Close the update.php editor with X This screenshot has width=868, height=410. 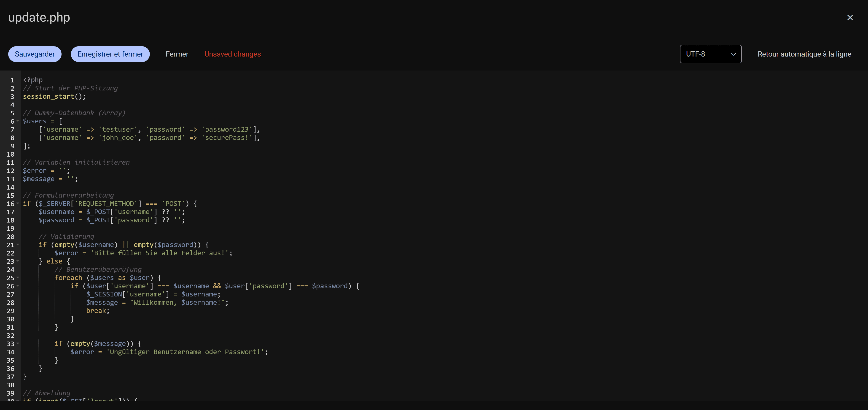click(x=850, y=18)
